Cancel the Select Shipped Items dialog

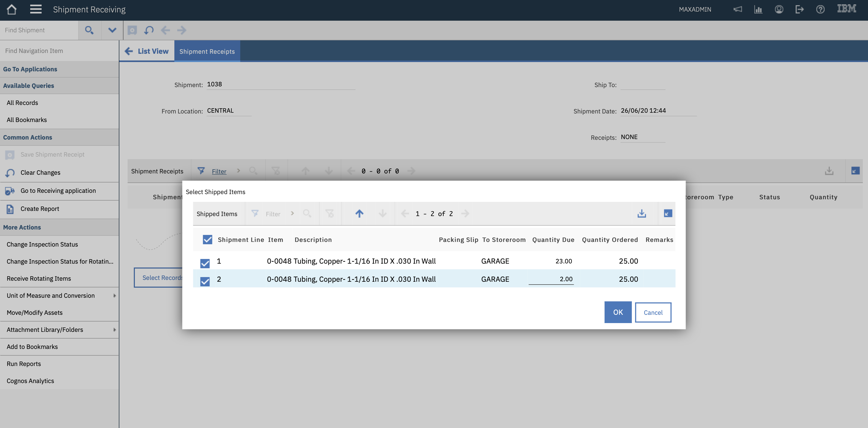tap(653, 312)
